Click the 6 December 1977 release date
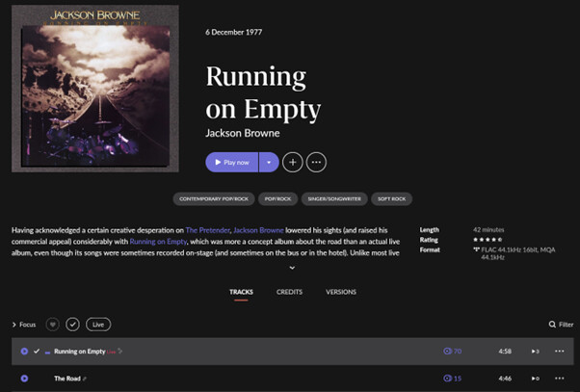The height and width of the screenshot is (392, 580). (234, 32)
